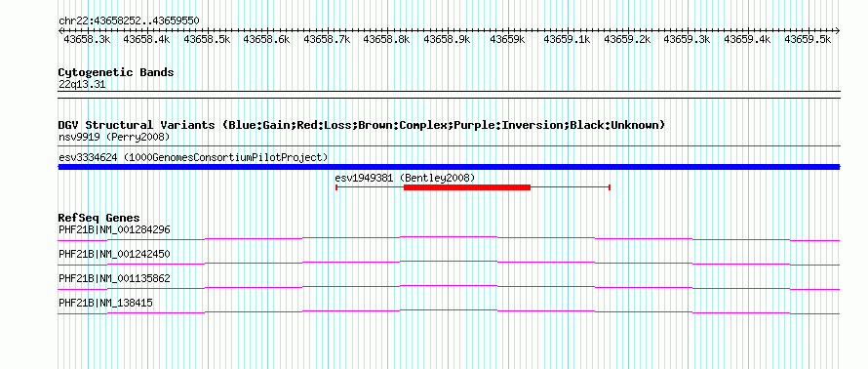Click the 43658.9k ruler tick label

pyautogui.click(x=448, y=39)
